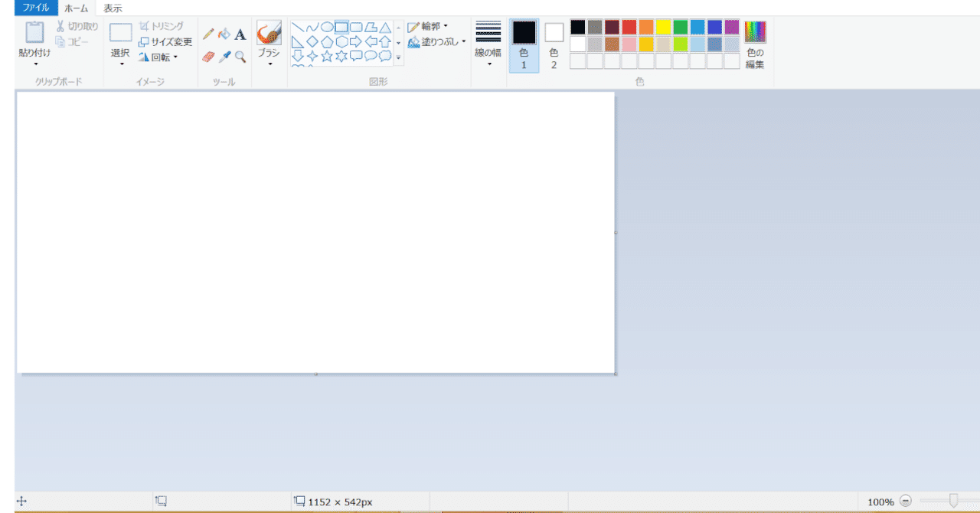Open the Select (選択) dropdown arrow
Viewport: 980px width, 513px height.
[x=121, y=64]
